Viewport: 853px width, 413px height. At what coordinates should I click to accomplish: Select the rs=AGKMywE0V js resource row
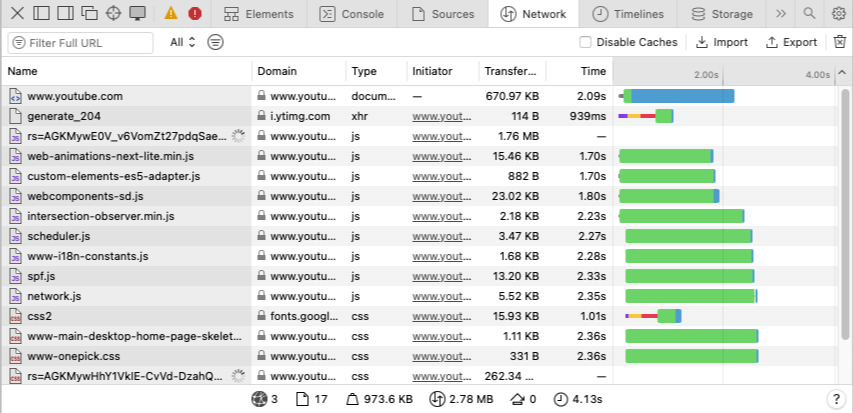coord(419,136)
